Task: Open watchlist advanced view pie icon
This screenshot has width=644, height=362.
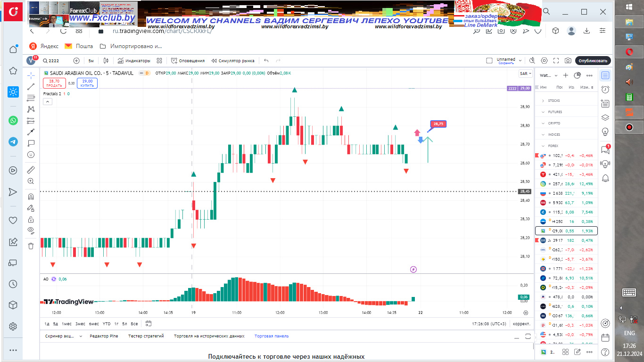Action: pos(577,75)
